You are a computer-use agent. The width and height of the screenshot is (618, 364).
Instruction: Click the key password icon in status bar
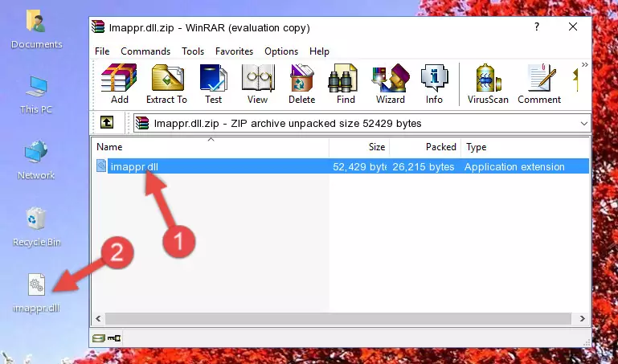click(x=114, y=338)
